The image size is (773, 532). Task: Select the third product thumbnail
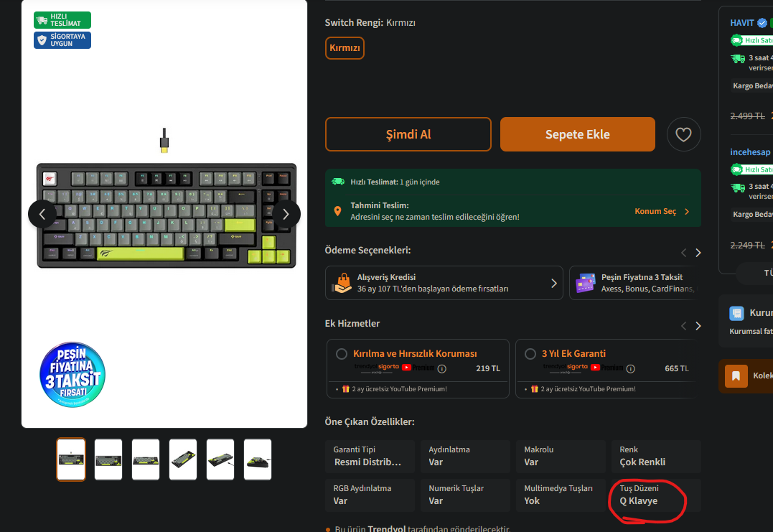146,459
